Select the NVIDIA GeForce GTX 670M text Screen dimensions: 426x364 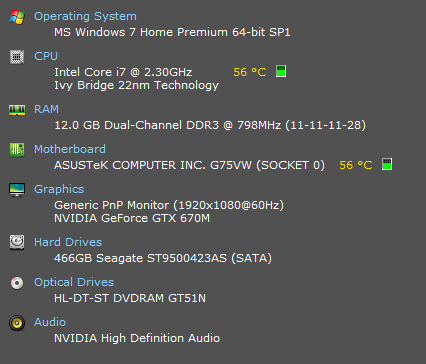pyautogui.click(x=132, y=218)
